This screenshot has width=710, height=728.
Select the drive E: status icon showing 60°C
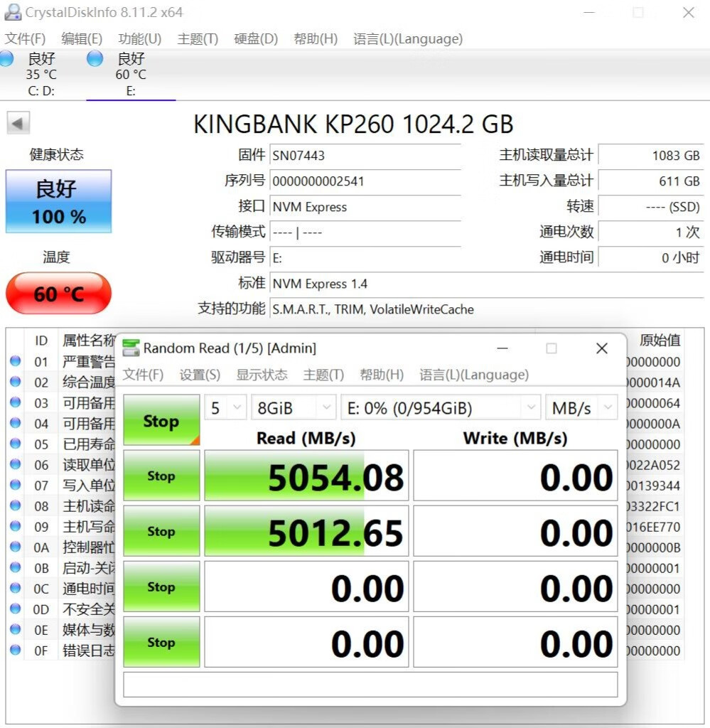click(95, 59)
